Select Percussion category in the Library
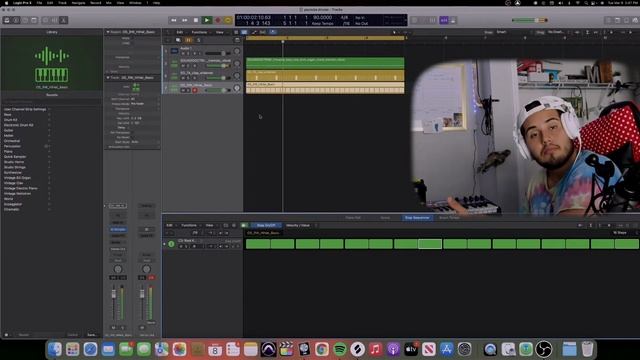The height and width of the screenshot is (360, 640). click(12, 146)
